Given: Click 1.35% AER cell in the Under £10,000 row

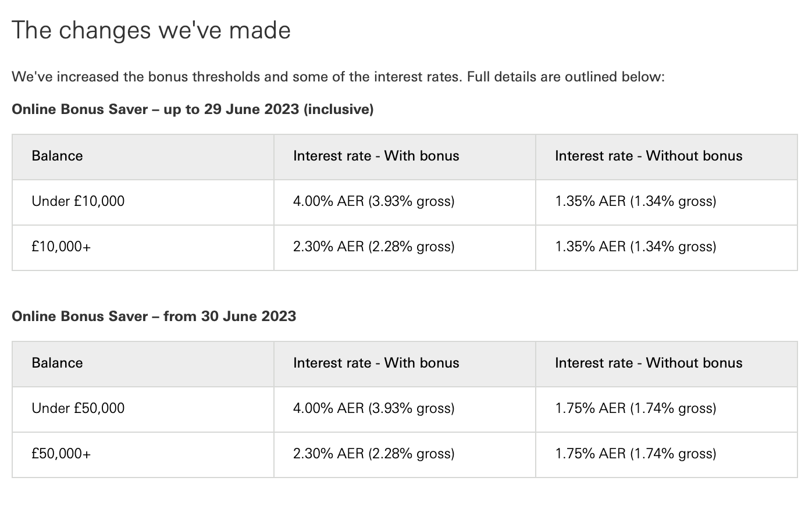Looking at the screenshot, I should (667, 202).
